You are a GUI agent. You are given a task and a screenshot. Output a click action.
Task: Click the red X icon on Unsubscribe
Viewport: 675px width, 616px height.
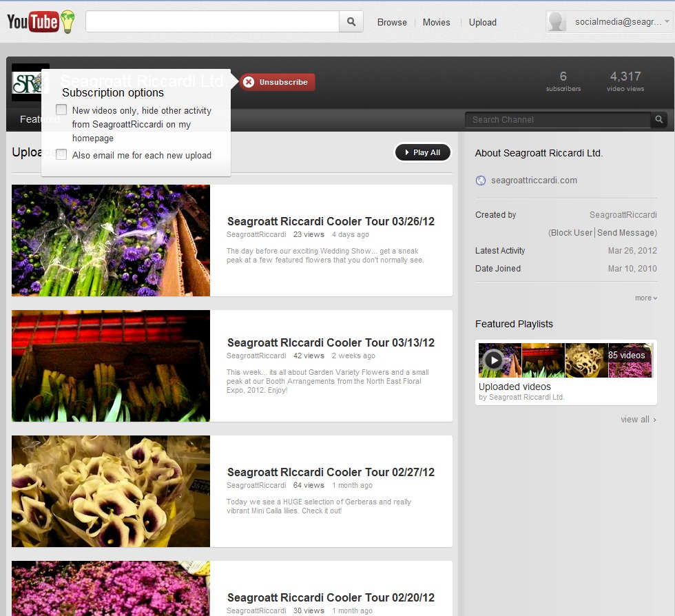249,82
